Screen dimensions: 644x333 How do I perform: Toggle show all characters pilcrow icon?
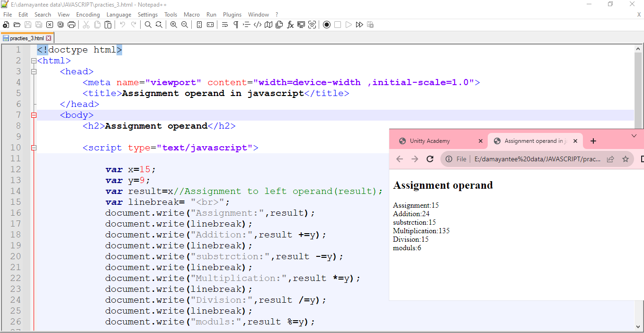coord(236,25)
